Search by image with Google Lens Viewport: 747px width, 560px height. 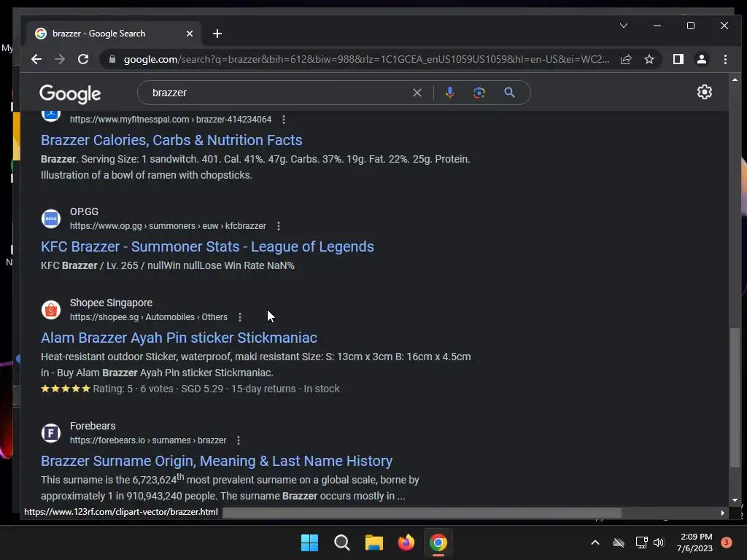tap(479, 93)
